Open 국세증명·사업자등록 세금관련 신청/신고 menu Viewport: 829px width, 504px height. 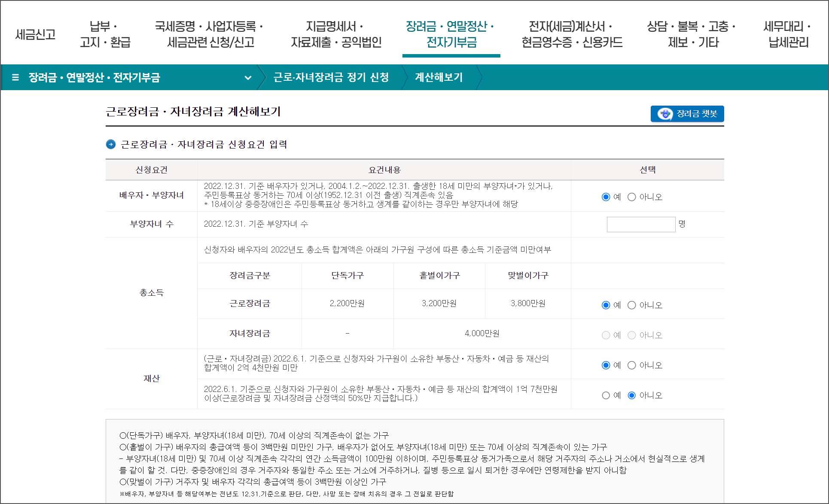coord(210,34)
